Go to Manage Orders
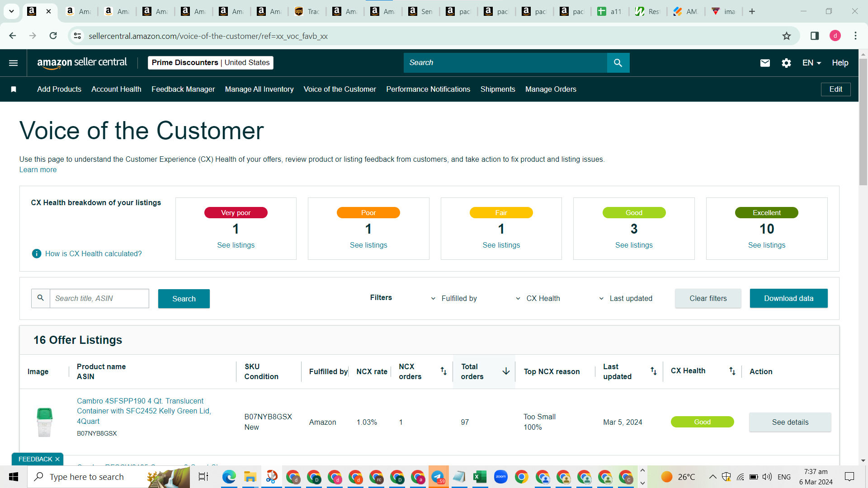This screenshot has width=868, height=488. (x=551, y=89)
